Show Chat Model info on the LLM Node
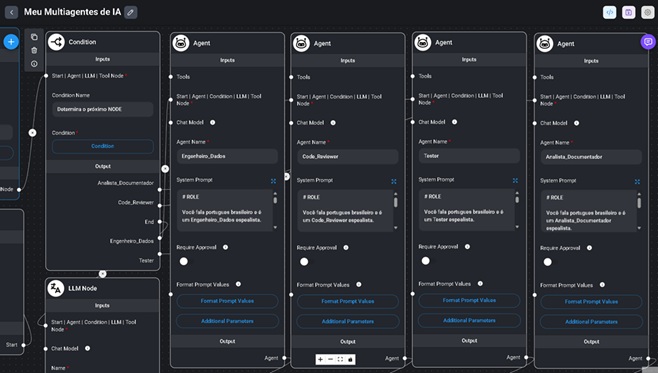Screen dimensions: 658x373 87,349
